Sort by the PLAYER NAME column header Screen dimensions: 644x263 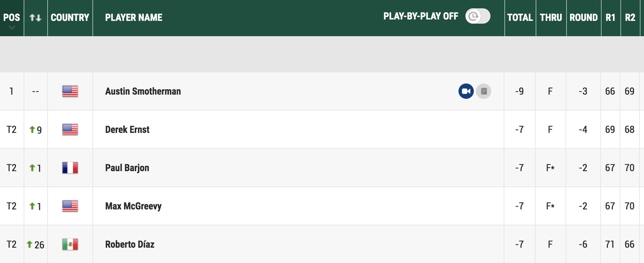pyautogui.click(x=134, y=18)
